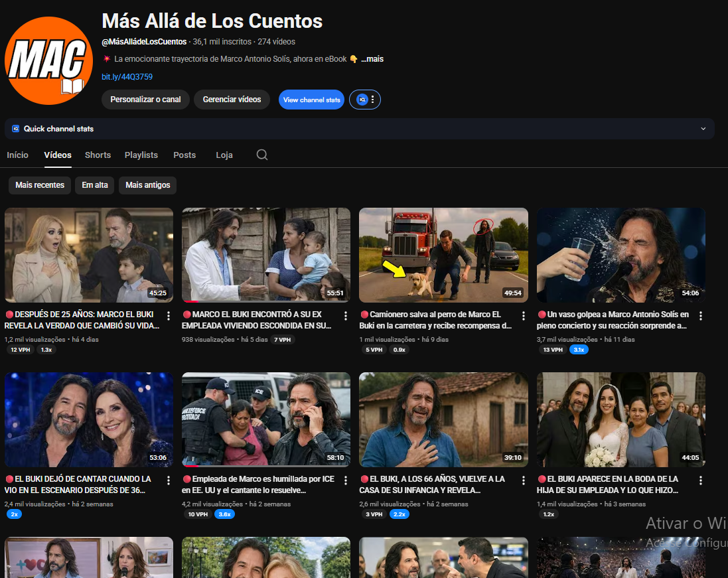The image size is (728, 578).
Task: Expand channel description with ...mais
Action: [x=372, y=59]
